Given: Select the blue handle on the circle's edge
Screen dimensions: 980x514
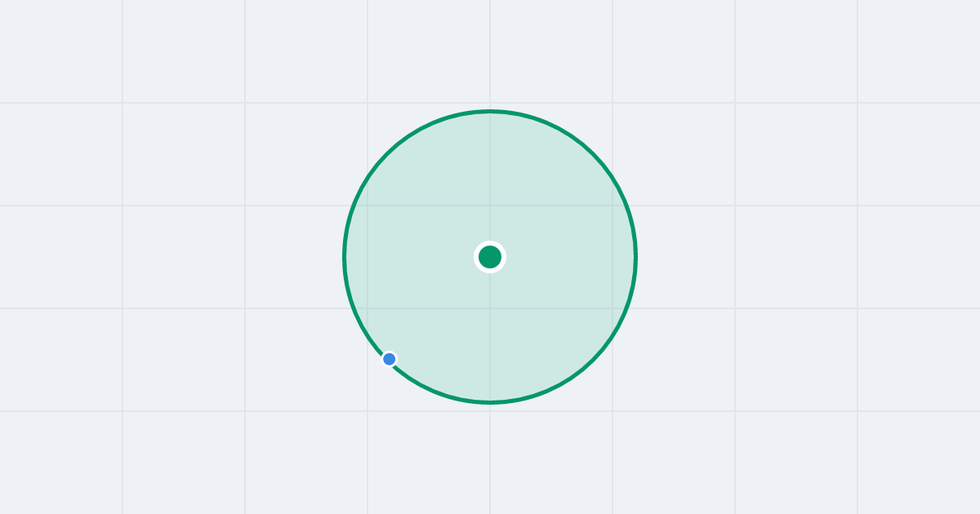Looking at the screenshot, I should tap(390, 359).
